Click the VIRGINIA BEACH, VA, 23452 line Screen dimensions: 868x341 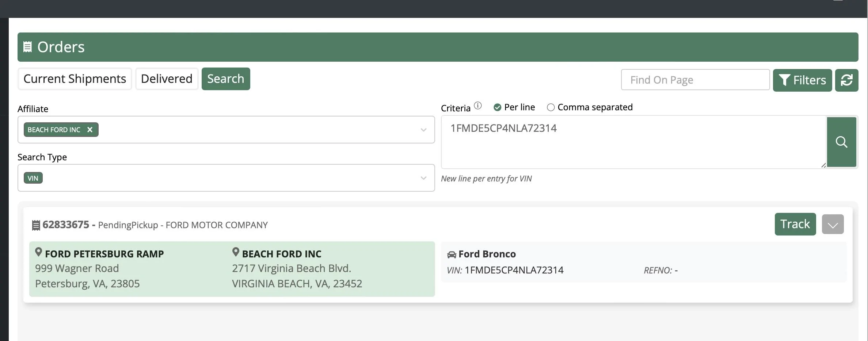(x=297, y=284)
